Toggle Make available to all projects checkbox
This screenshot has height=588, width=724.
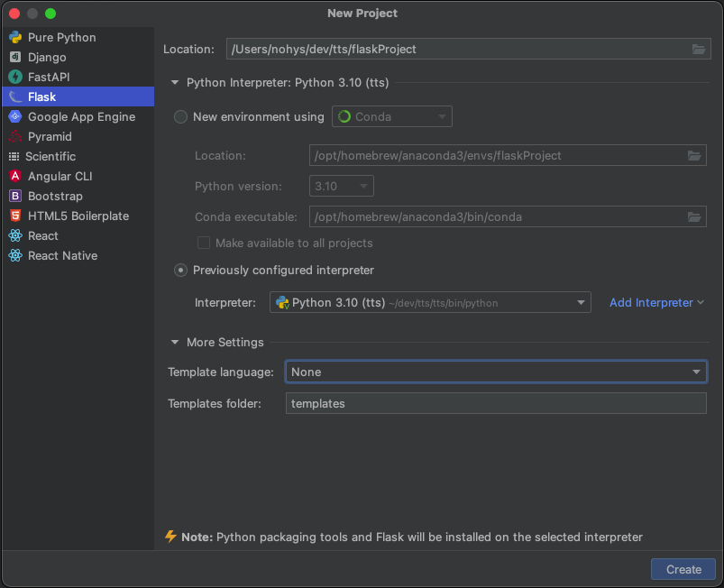204,243
